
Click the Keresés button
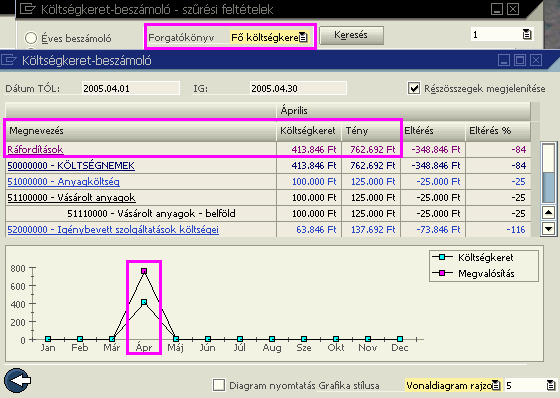click(351, 35)
